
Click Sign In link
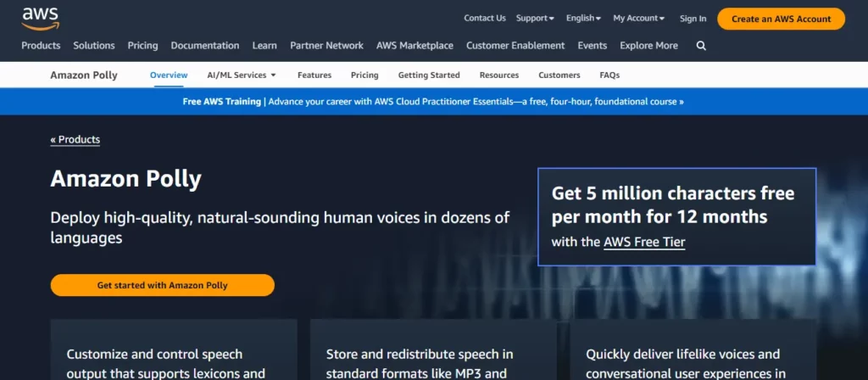pyautogui.click(x=693, y=19)
